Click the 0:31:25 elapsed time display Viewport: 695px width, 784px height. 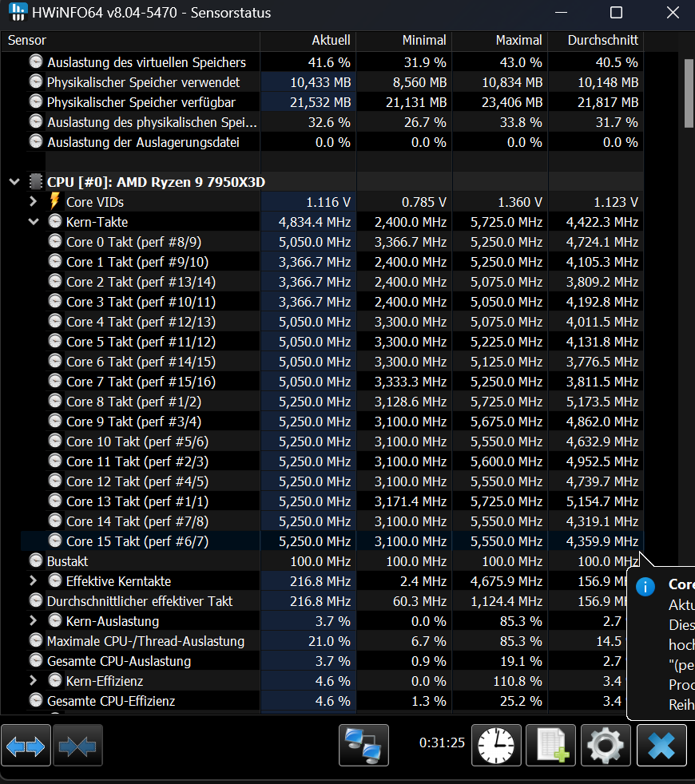click(x=442, y=742)
